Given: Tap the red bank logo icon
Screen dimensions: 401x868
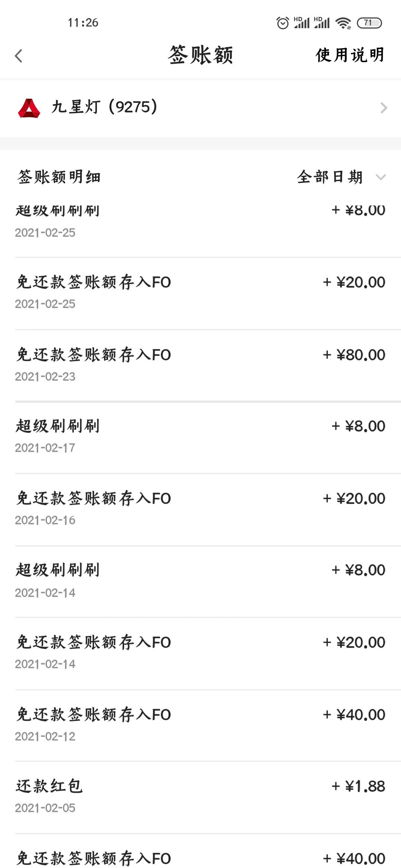Looking at the screenshot, I should (29, 108).
